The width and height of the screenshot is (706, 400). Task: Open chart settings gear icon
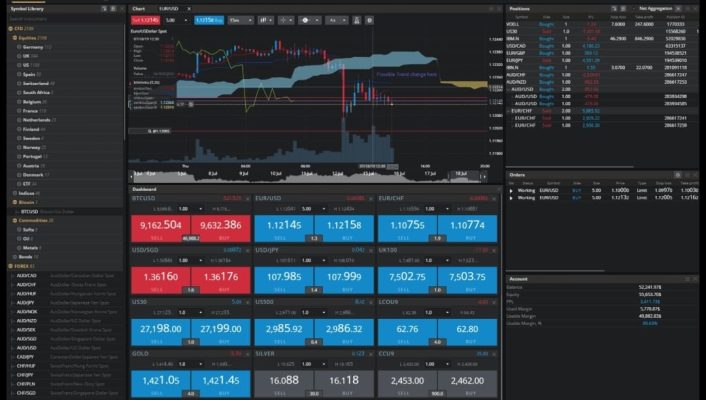(370, 20)
